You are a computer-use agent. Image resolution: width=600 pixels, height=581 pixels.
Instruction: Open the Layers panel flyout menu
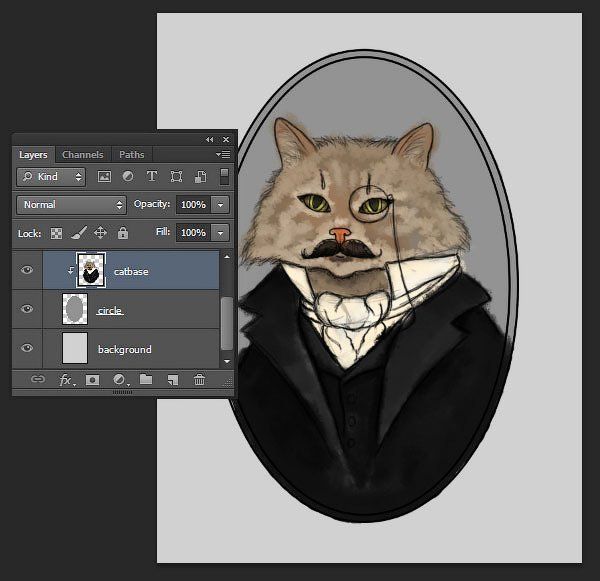tap(223, 155)
